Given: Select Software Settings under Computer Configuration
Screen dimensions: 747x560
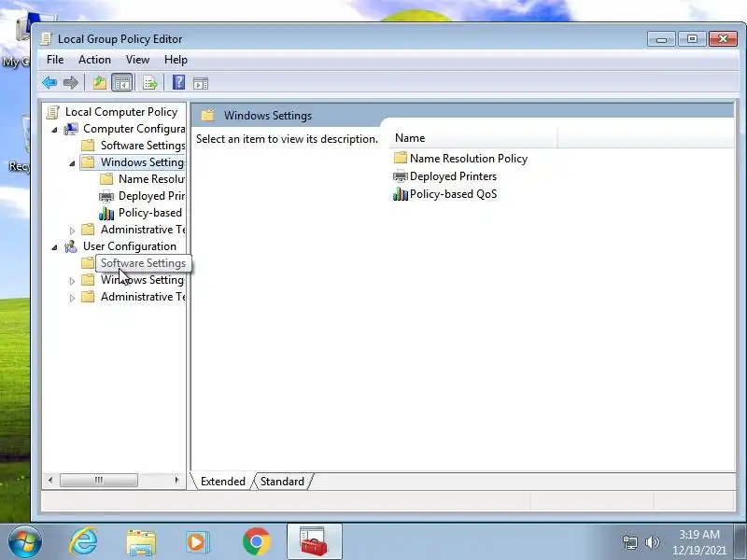Looking at the screenshot, I should point(143,146).
